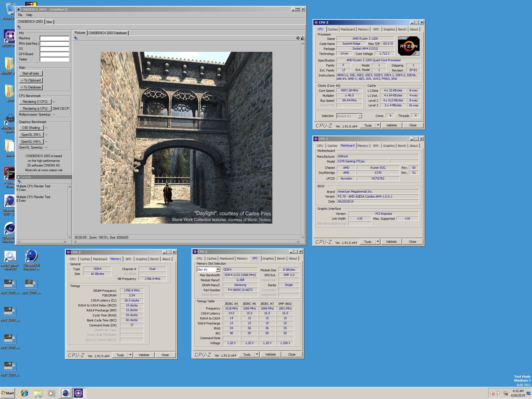Screen dimensions: 532x399
Task: Open Tools dropdown arrow in CPU-Z Memory window
Action: pyautogui.click(x=130, y=355)
